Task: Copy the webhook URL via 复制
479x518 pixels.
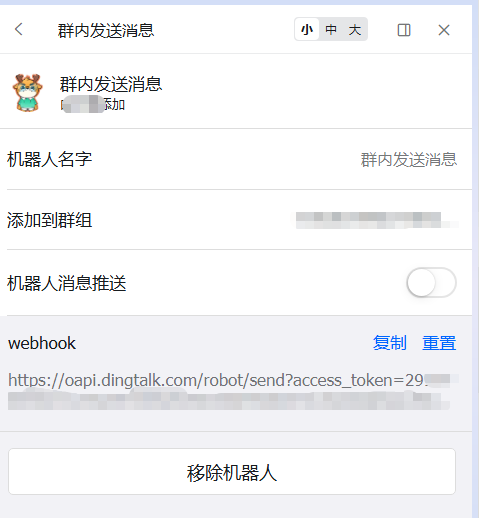Action: [390, 343]
